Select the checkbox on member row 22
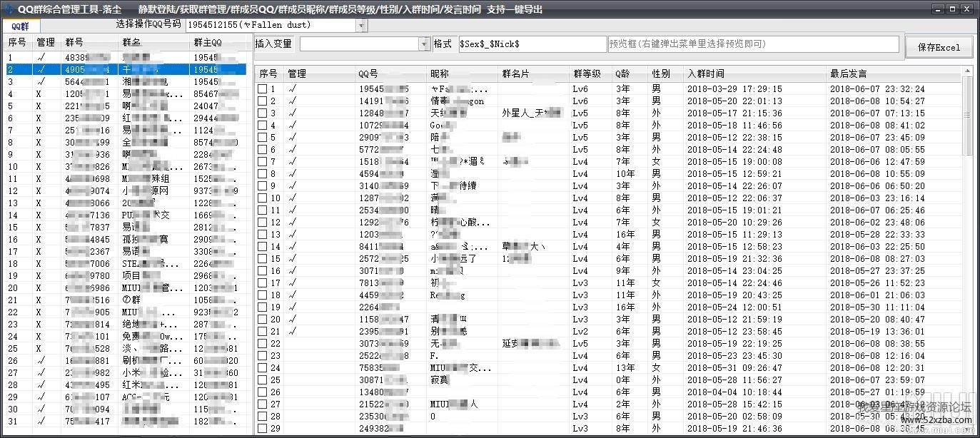 pyautogui.click(x=263, y=344)
